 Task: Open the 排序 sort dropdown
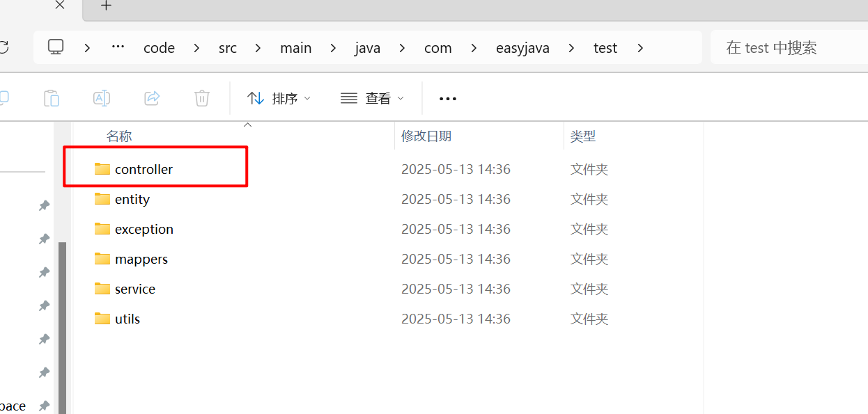tap(279, 98)
